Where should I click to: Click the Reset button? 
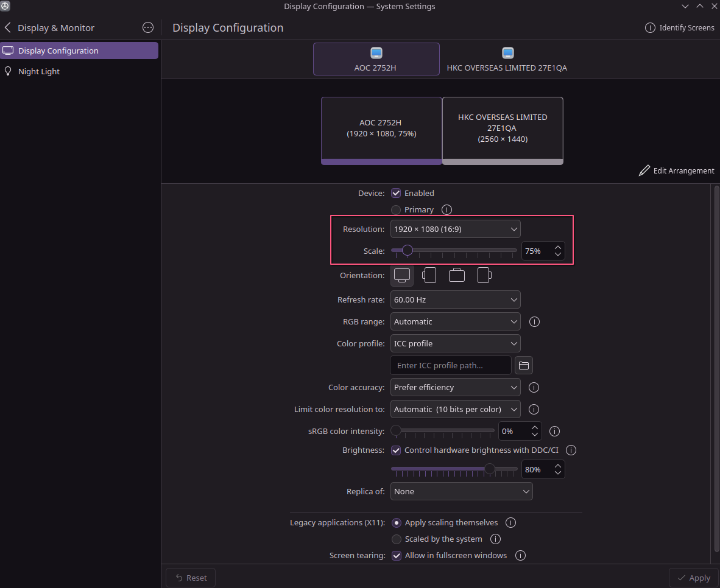coord(191,578)
